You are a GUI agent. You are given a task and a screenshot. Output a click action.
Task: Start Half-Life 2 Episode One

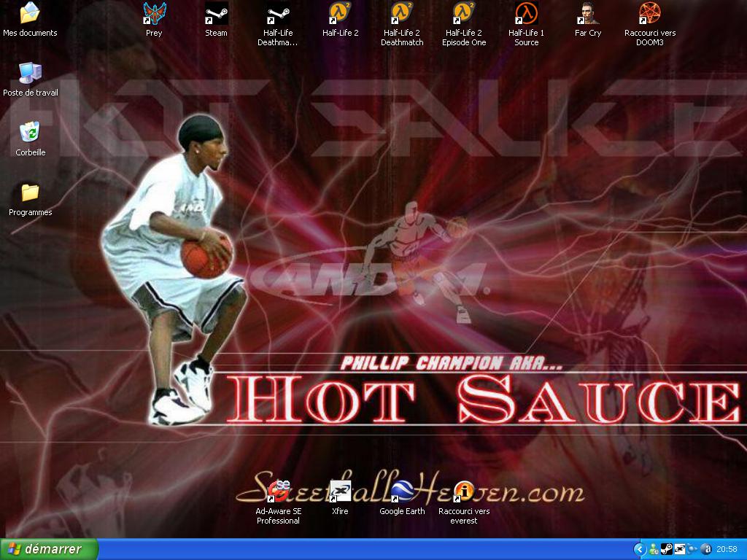(464, 16)
